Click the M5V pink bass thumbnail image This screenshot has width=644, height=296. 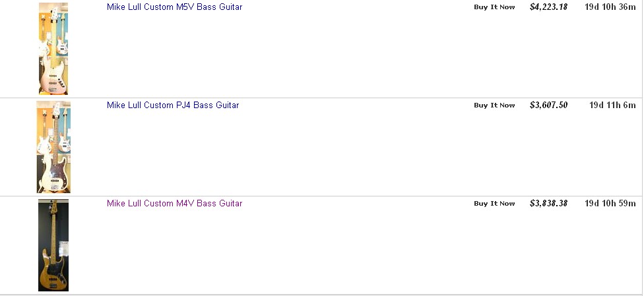(53, 48)
